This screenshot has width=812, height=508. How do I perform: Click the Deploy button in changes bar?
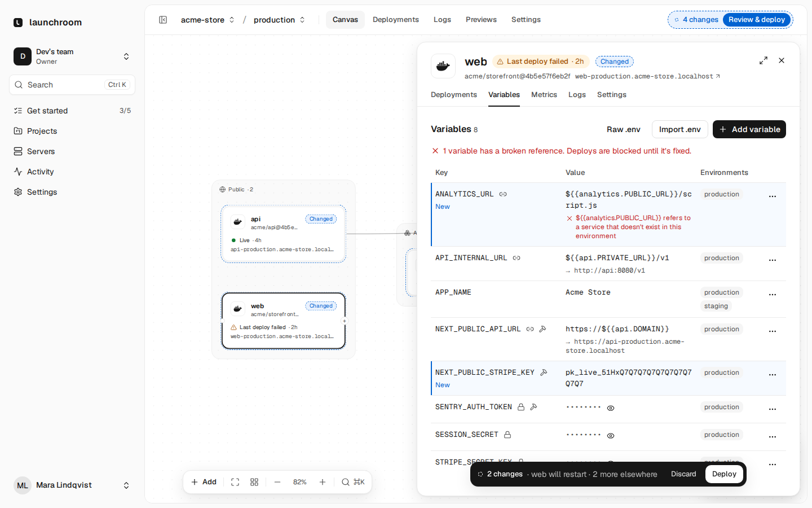(x=724, y=474)
